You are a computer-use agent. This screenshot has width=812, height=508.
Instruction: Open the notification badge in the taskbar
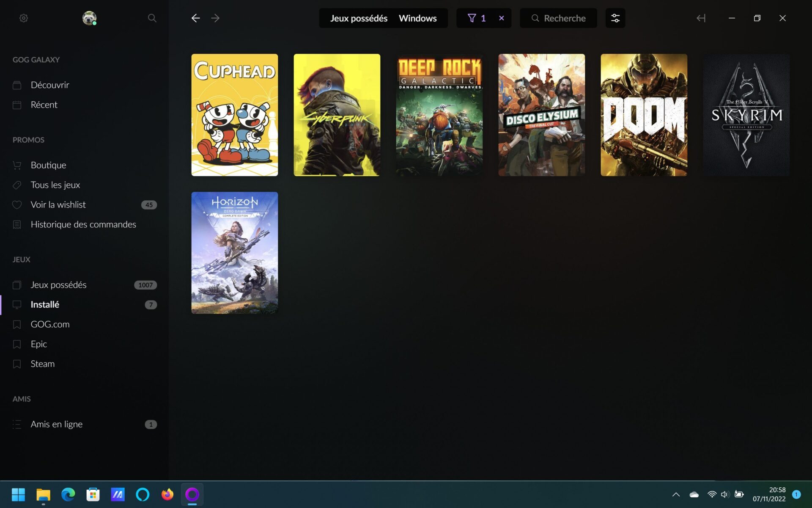point(796,494)
